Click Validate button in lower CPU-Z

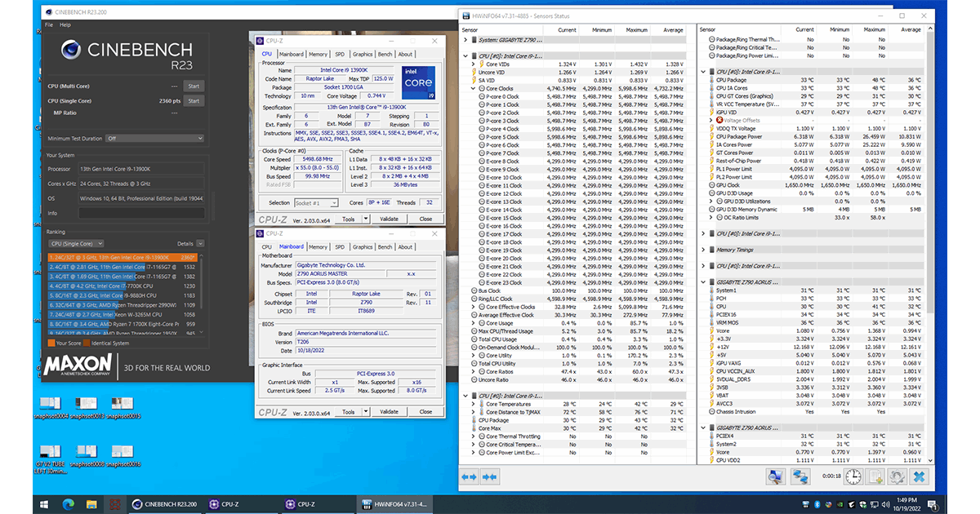(x=390, y=412)
